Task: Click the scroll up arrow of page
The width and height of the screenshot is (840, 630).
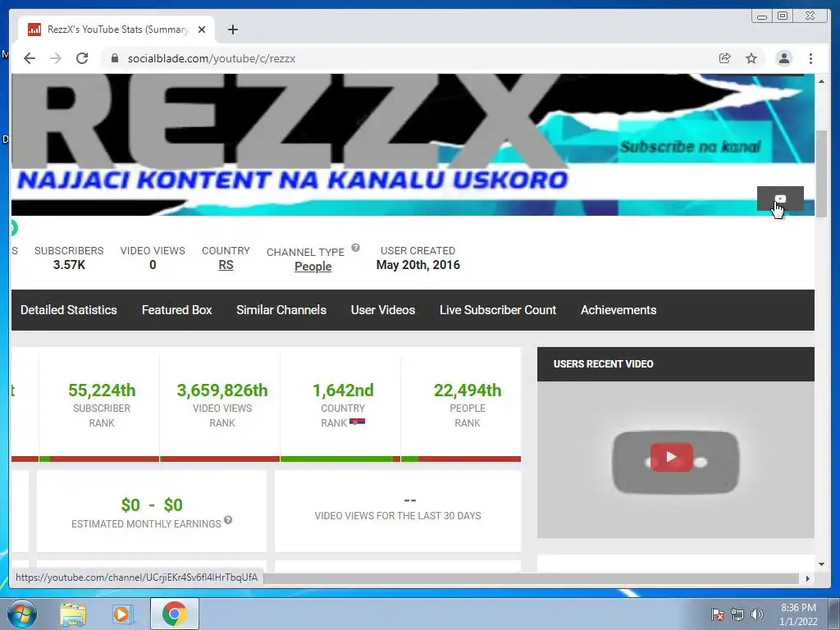Action: tap(821, 81)
